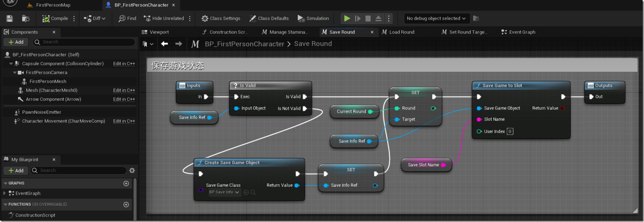Start play in editor
The height and width of the screenshot is (222, 644).
click(x=347, y=18)
